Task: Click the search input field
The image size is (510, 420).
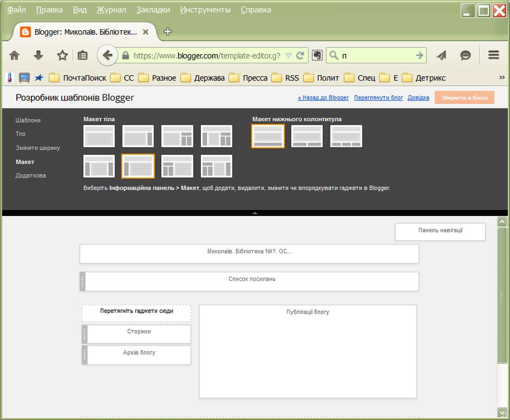Action: pos(377,56)
